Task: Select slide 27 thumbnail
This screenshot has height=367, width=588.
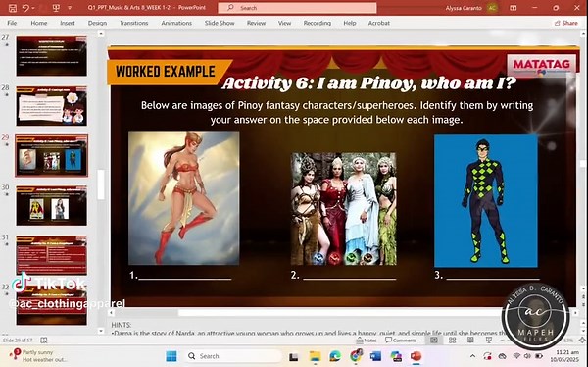Action: [51, 56]
